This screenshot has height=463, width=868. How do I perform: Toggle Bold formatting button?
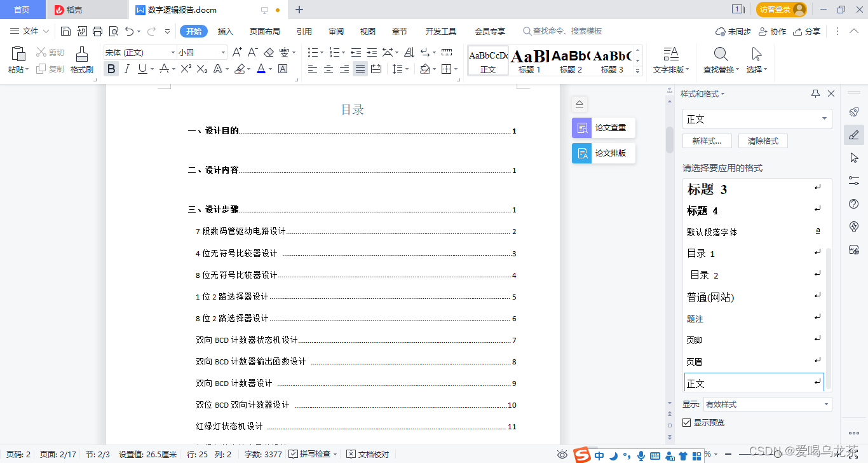click(x=112, y=69)
